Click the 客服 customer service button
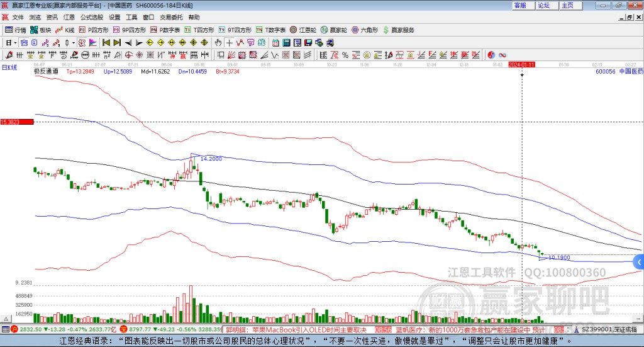This screenshot has height=347, width=644. [520, 5]
